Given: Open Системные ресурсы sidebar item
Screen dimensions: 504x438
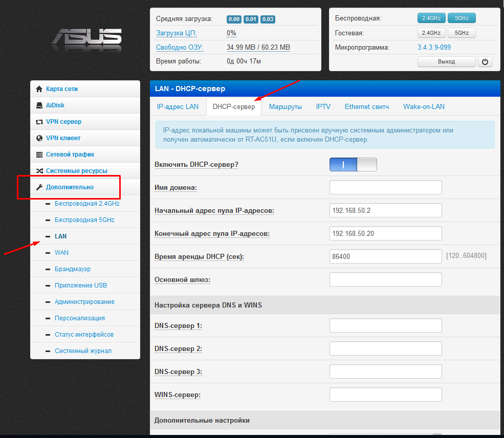Looking at the screenshot, I should coord(76,171).
